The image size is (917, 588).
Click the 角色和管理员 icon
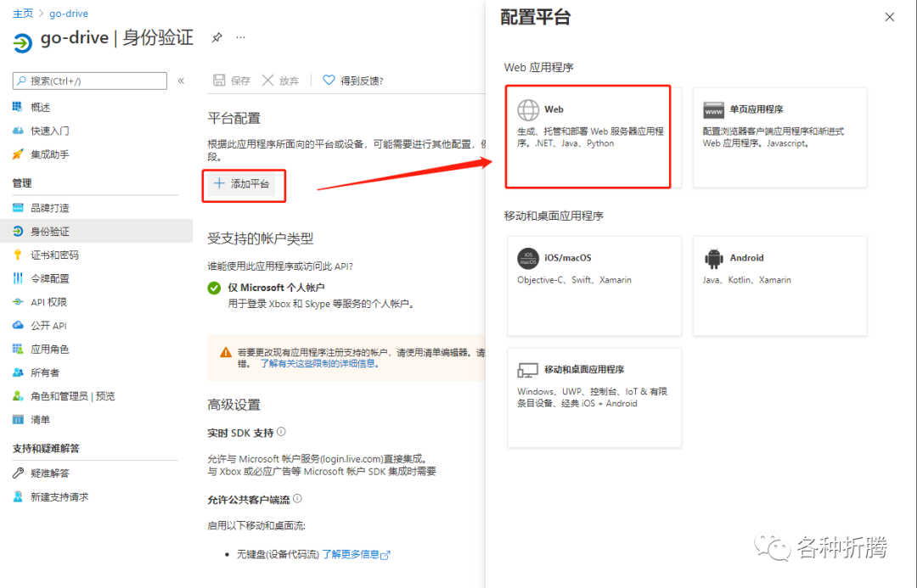18,396
